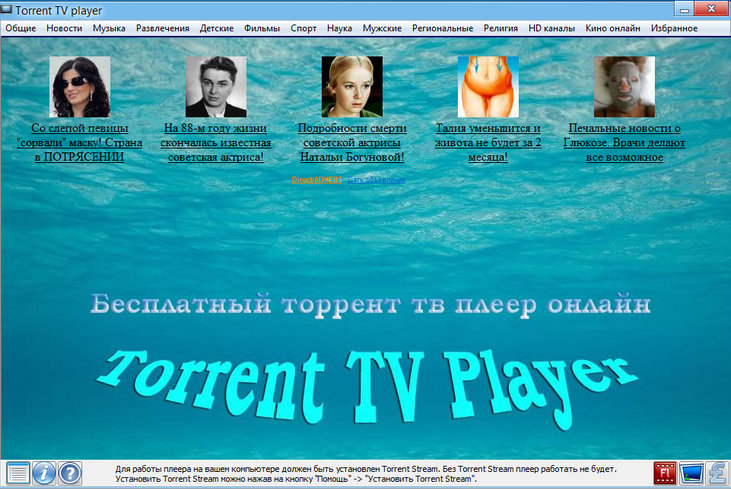Click the orange Direct/ADVERT link

coord(317,179)
